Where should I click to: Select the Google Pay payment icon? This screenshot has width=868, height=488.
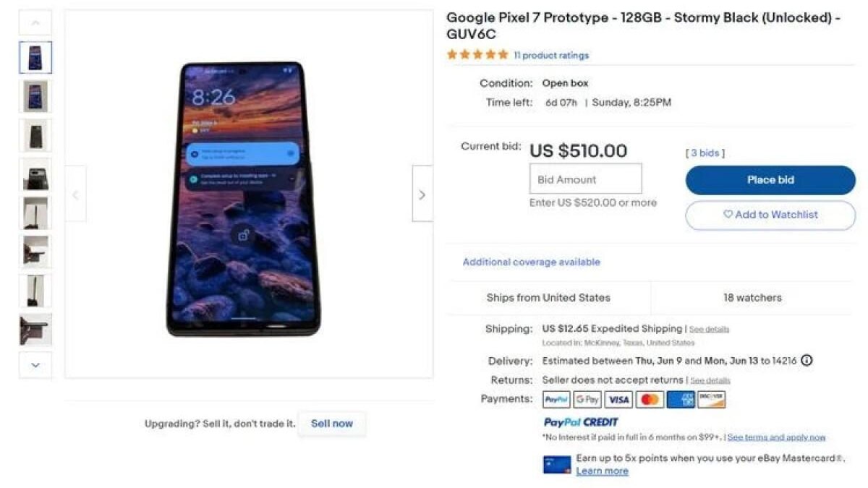click(586, 398)
